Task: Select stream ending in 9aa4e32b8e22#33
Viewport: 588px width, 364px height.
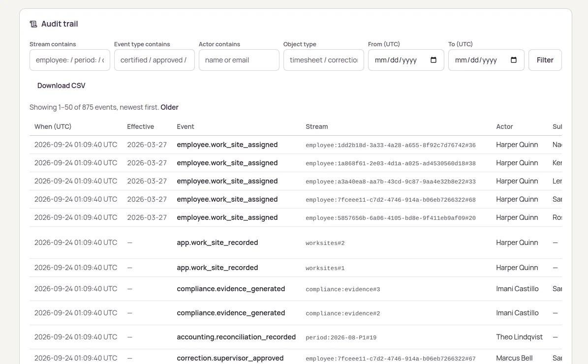Action: tap(390, 182)
